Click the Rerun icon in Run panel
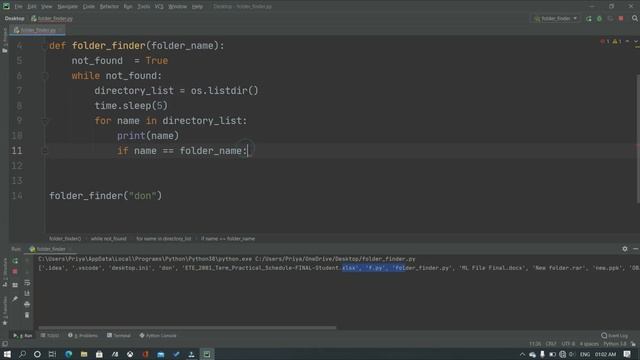This screenshot has height=360, width=640. click(x=15, y=261)
